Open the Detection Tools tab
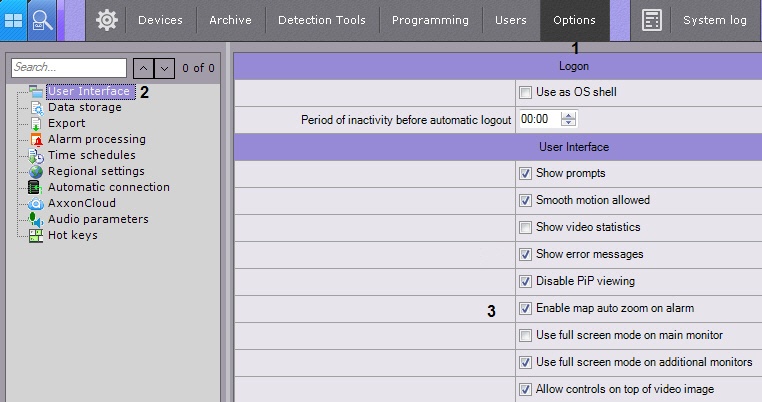Image resolution: width=762 pixels, height=402 pixels. pos(322,20)
